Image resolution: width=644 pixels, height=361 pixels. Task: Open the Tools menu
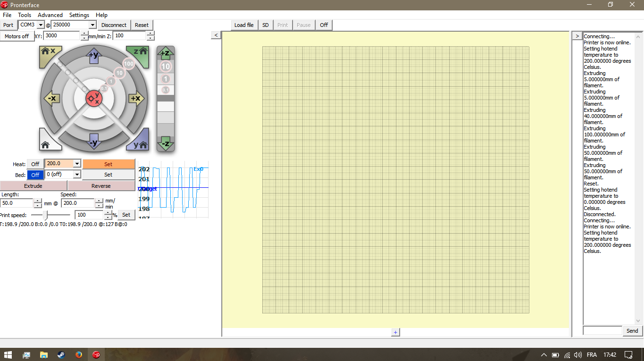tap(25, 15)
